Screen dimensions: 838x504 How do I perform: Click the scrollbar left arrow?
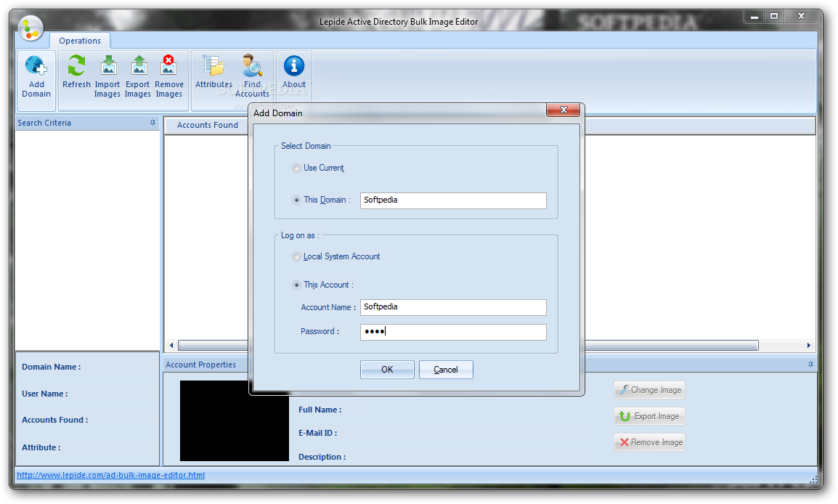point(171,346)
